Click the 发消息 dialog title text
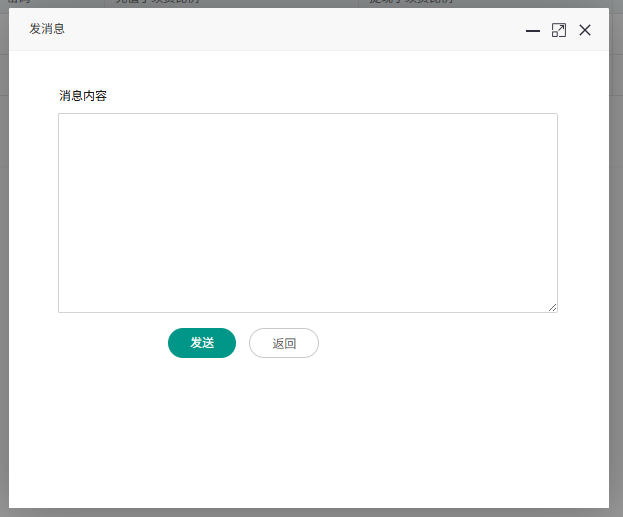This screenshot has height=517, width=623. point(47,29)
